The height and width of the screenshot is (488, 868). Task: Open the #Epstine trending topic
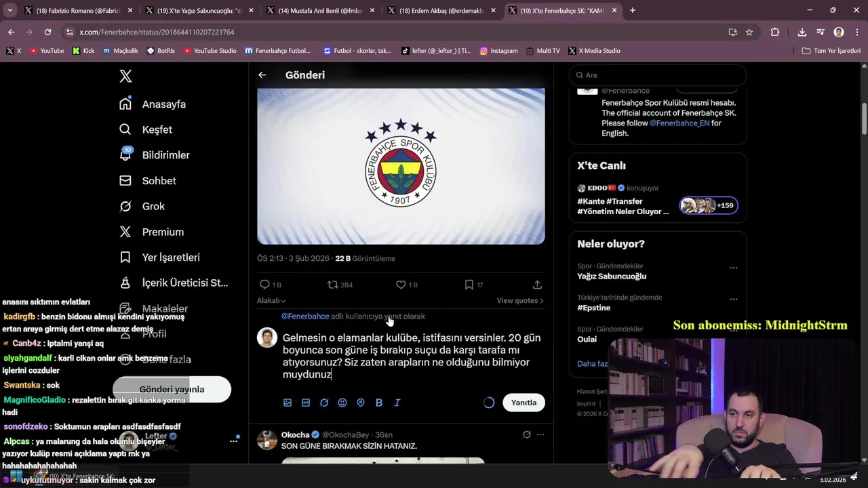(x=593, y=308)
